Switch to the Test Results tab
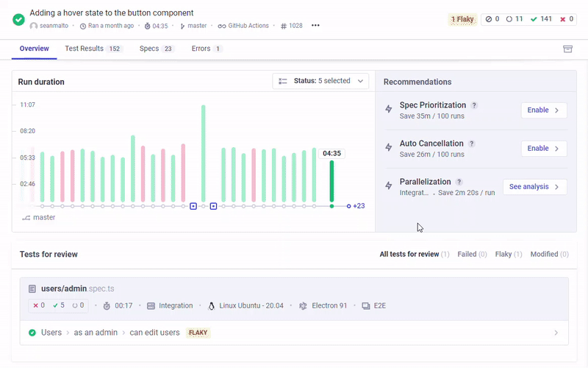The height and width of the screenshot is (368, 588). click(93, 49)
